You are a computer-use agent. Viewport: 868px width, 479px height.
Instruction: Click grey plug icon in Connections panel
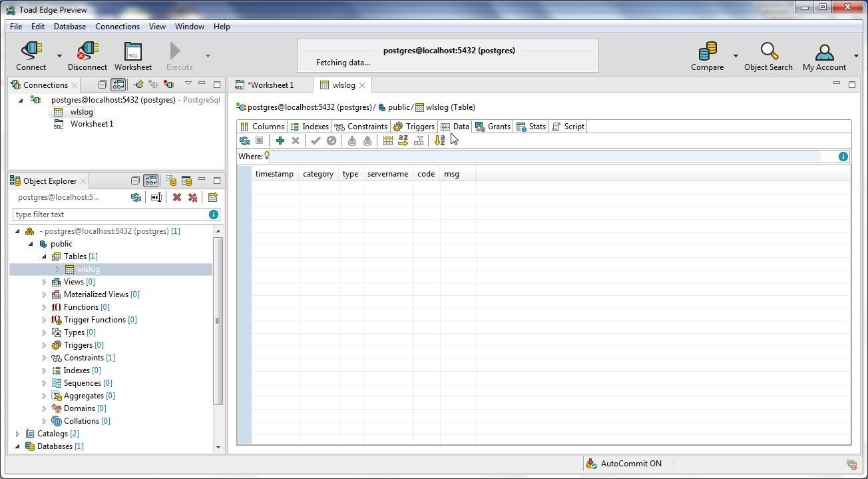(154, 85)
